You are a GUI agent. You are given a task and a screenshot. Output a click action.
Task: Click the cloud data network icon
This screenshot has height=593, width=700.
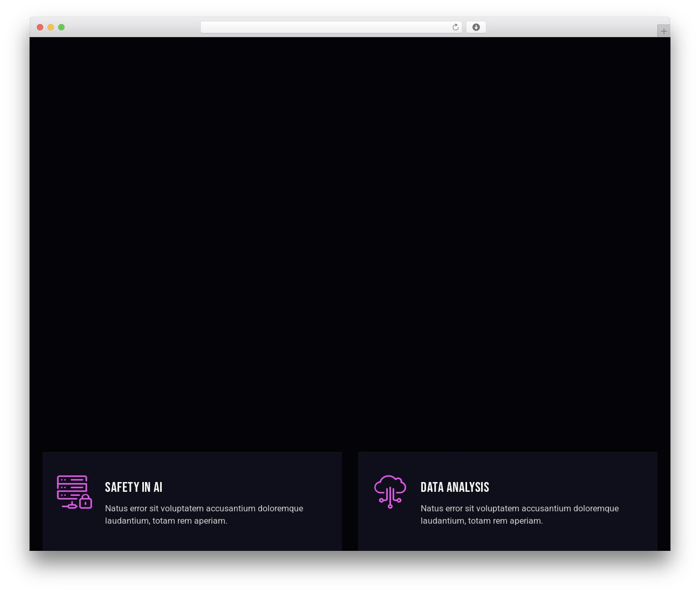pyautogui.click(x=390, y=492)
